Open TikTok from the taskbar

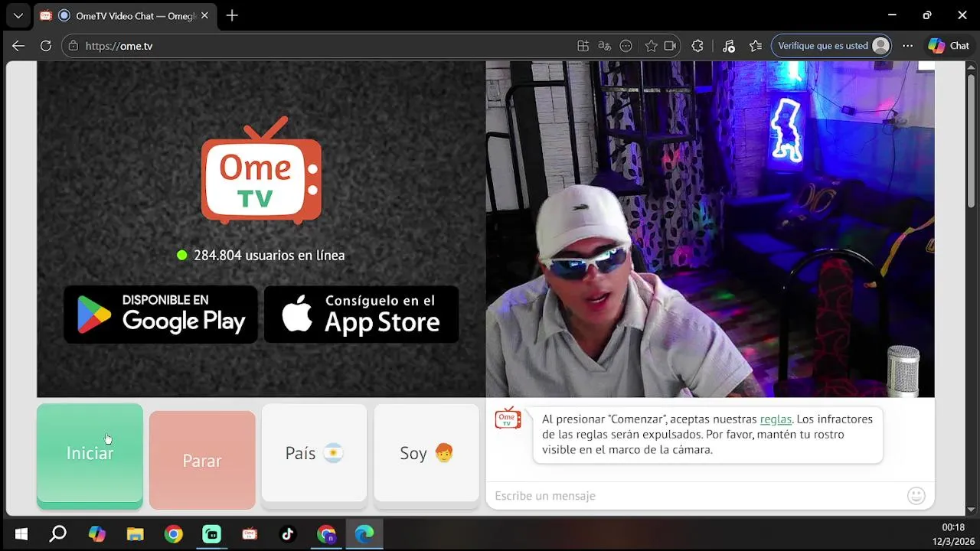pos(288,534)
